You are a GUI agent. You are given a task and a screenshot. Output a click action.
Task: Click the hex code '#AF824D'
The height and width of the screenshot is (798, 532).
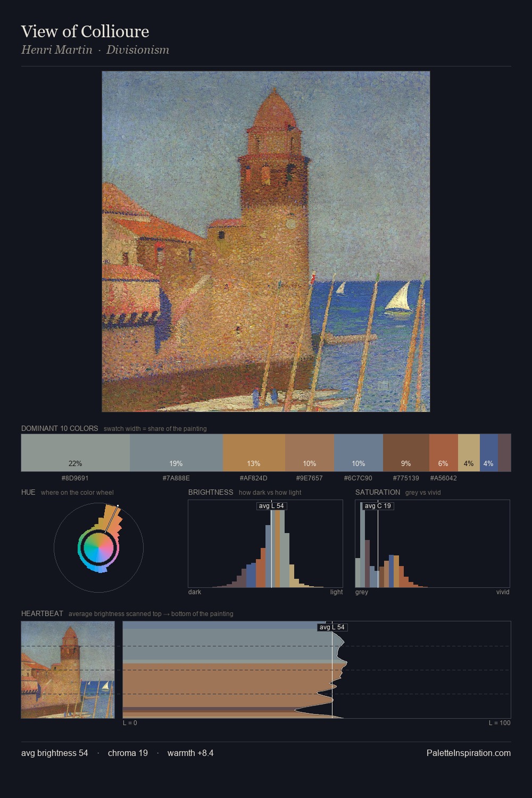point(254,478)
